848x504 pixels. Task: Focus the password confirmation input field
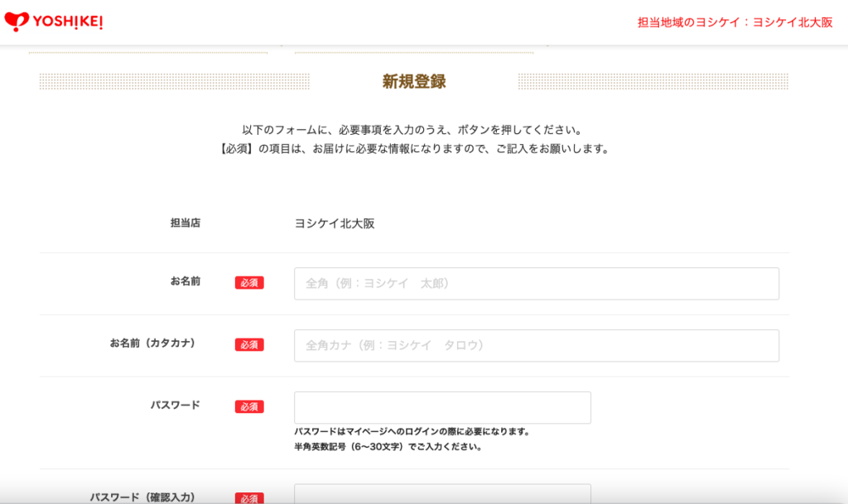coord(442,494)
